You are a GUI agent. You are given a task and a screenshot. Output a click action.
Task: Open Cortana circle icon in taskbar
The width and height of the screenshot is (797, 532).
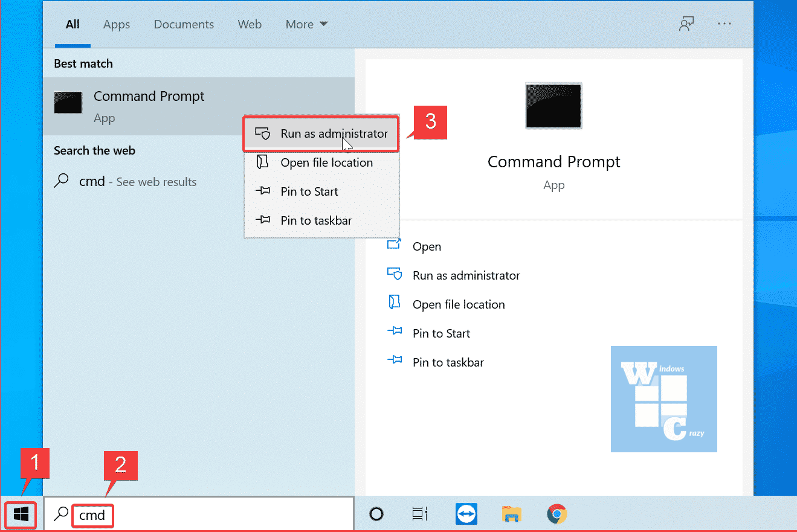[x=376, y=514]
